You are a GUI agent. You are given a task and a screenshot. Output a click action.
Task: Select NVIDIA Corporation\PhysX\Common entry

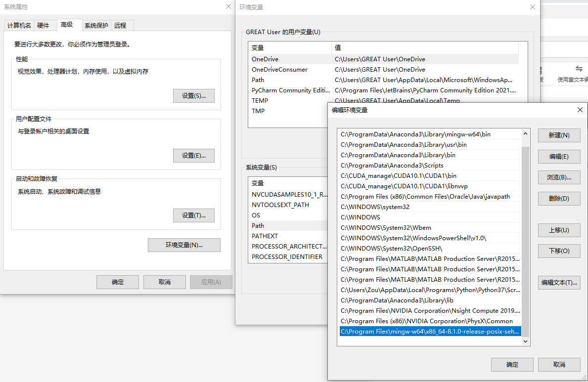430,321
